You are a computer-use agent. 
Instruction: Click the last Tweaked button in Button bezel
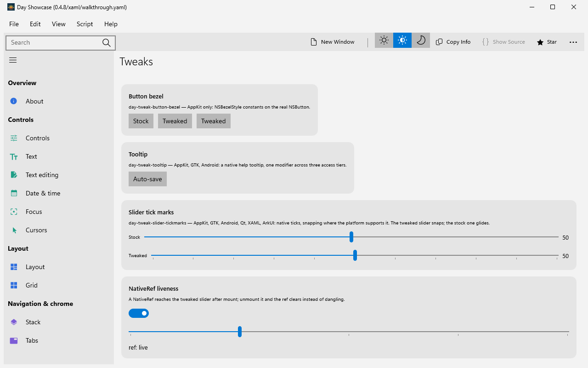pos(214,121)
